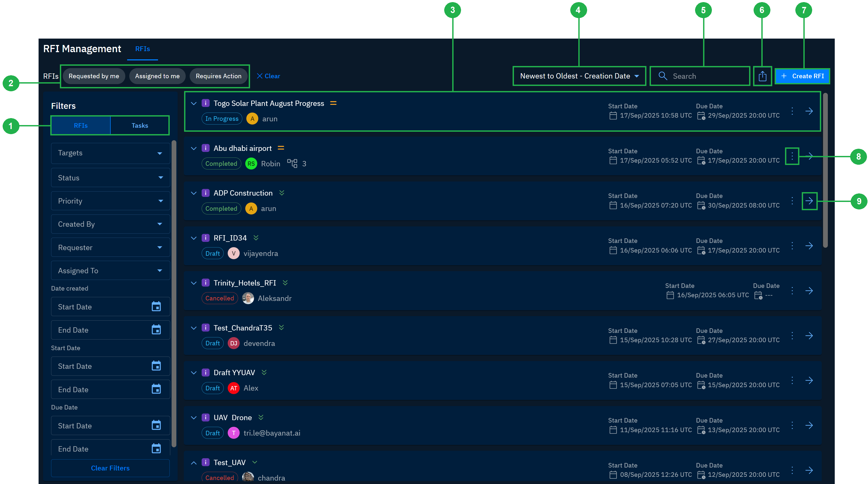
Task: Enable the Assigned to me filter
Action: click(157, 76)
